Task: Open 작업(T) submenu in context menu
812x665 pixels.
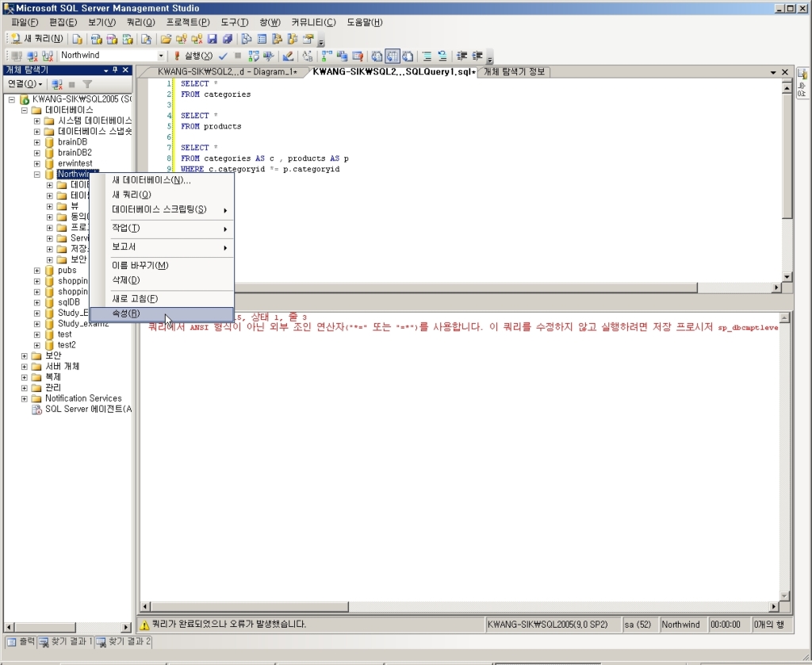Action: pyautogui.click(x=162, y=229)
